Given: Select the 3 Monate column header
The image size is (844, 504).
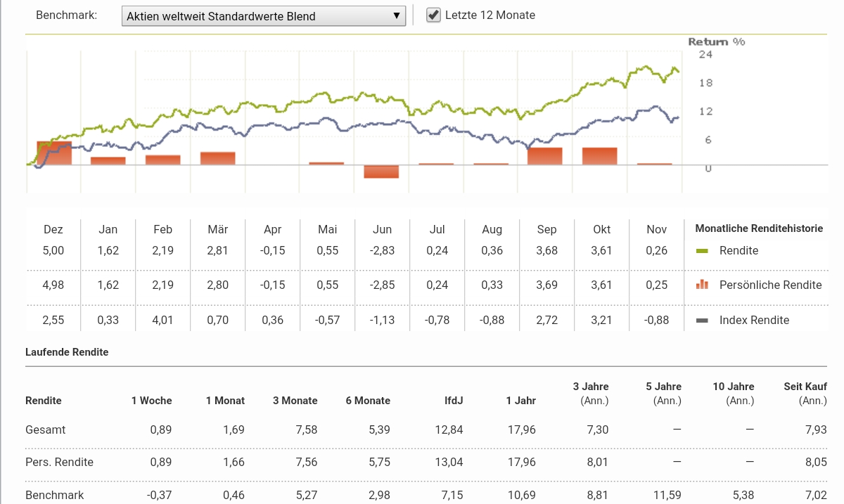Looking at the screenshot, I should (x=295, y=401).
